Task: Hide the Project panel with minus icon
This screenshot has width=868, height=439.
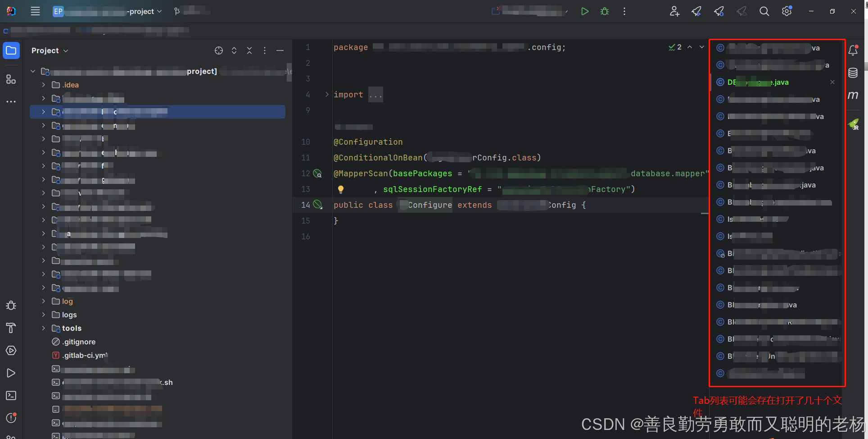Action: (x=280, y=50)
